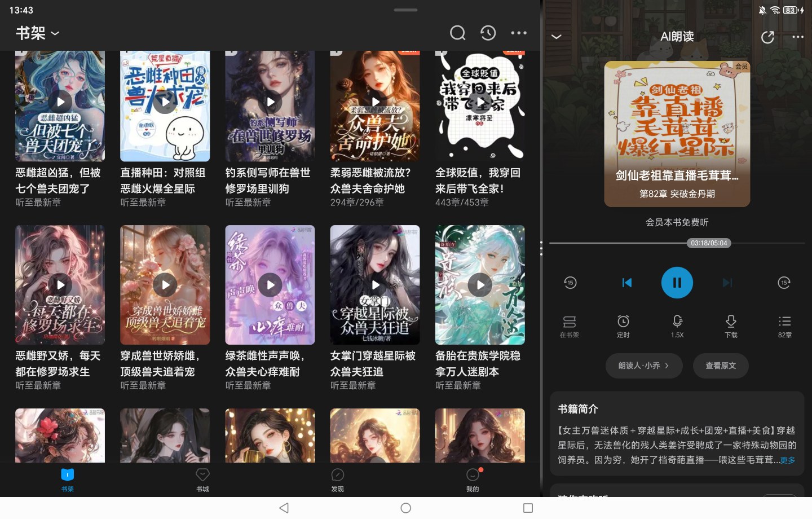Viewport: 812px width, 519px height.
Task: Tap 下载 download icon
Action: (731, 327)
